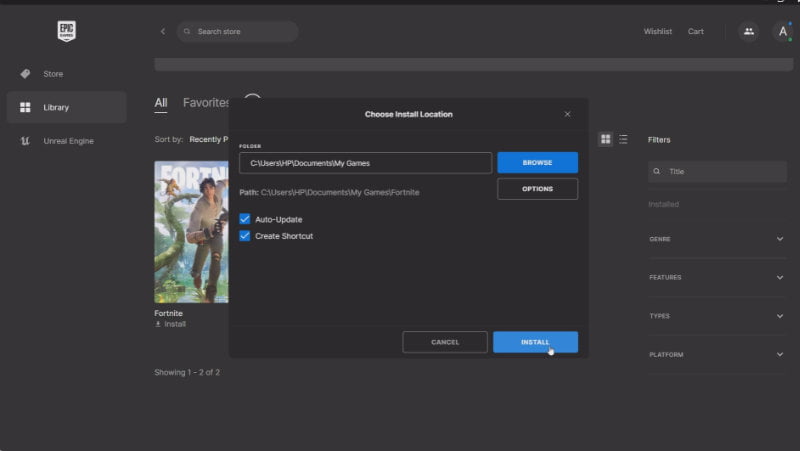800x451 pixels.
Task: Click the Fortnite cover thumbnail
Action: pos(191,232)
